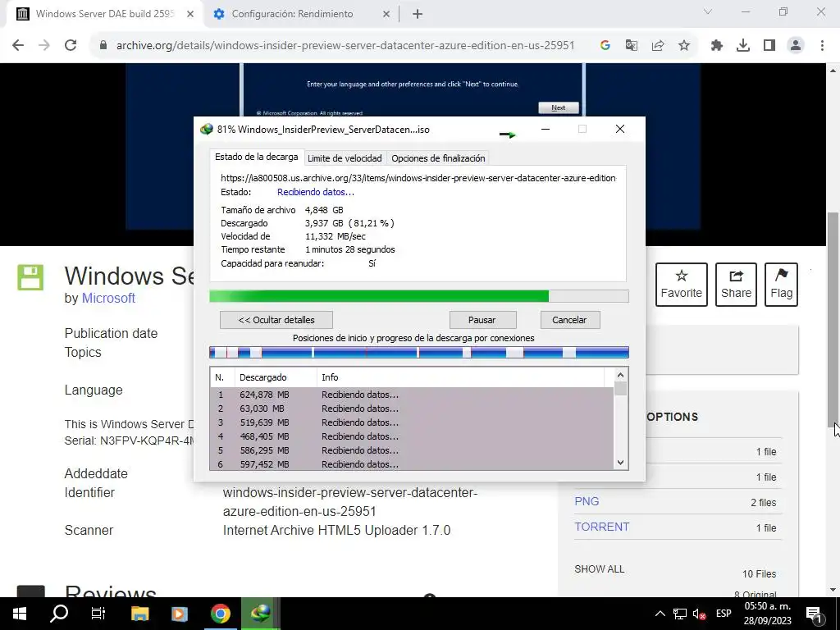840x630 pixels.
Task: Open the Microsoft author link
Action: (108, 298)
